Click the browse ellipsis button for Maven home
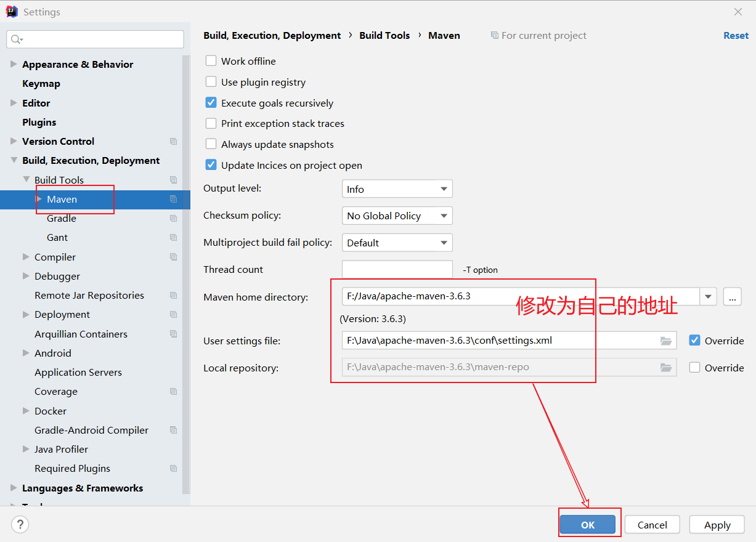Image resolution: width=756 pixels, height=542 pixels. tap(732, 296)
